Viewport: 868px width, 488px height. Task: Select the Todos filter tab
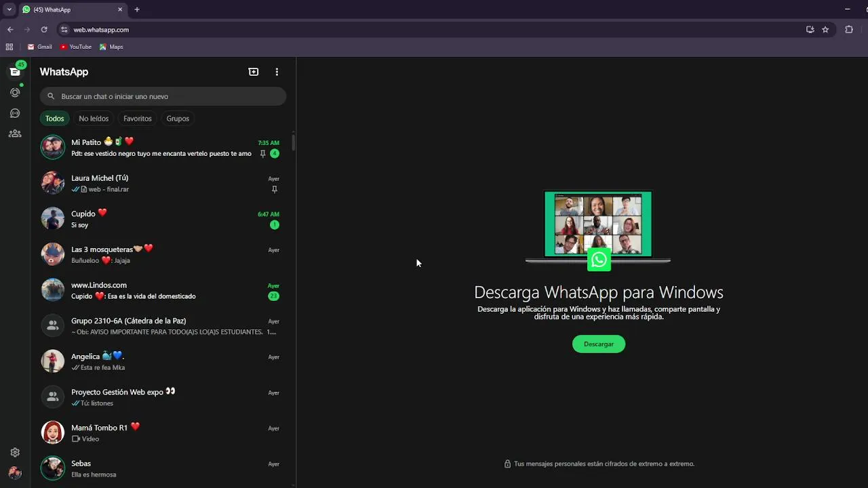[55, 119]
